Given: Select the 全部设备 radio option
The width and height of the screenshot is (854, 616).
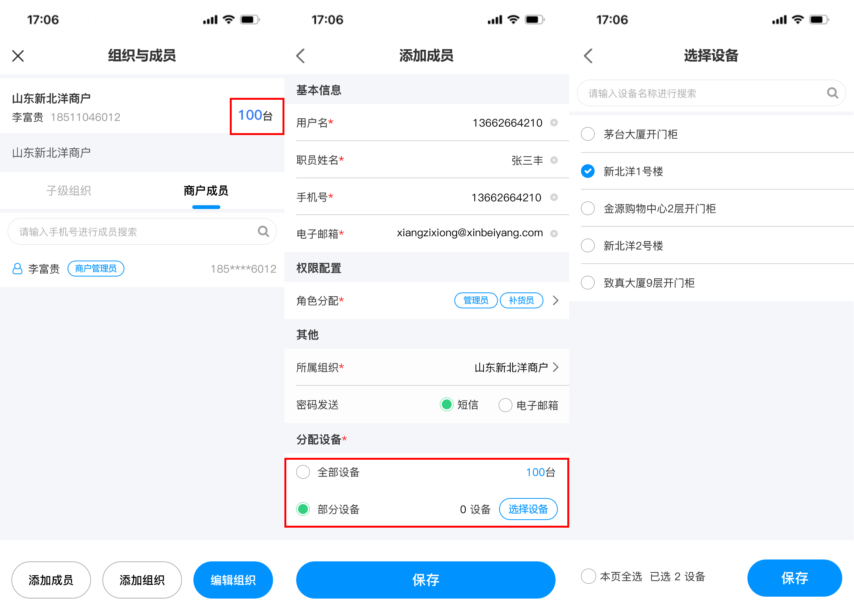Looking at the screenshot, I should (x=303, y=472).
